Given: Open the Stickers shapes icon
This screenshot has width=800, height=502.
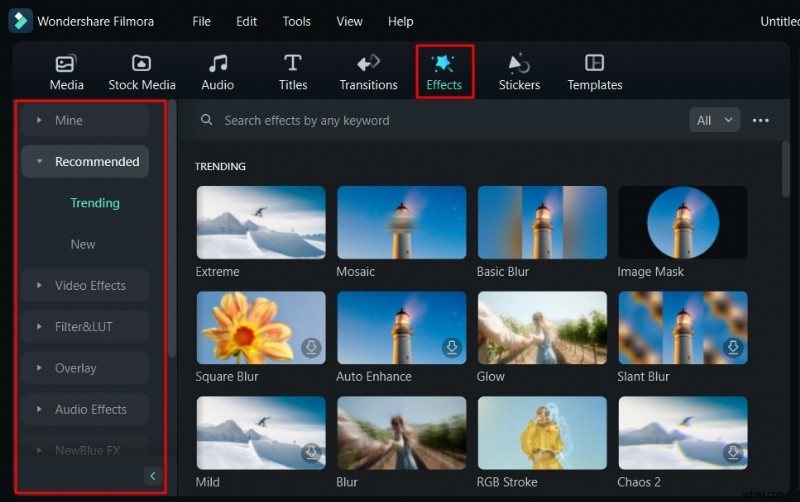Looking at the screenshot, I should click(519, 63).
